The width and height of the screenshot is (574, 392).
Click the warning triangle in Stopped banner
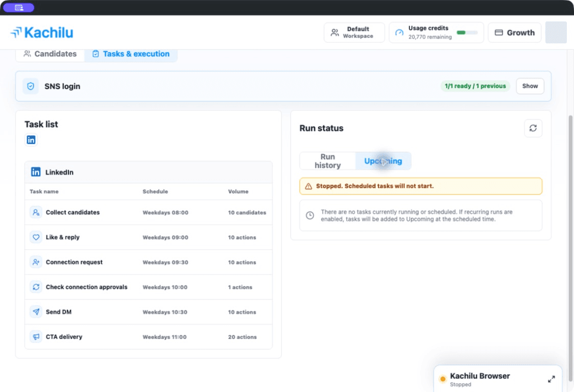click(x=308, y=186)
